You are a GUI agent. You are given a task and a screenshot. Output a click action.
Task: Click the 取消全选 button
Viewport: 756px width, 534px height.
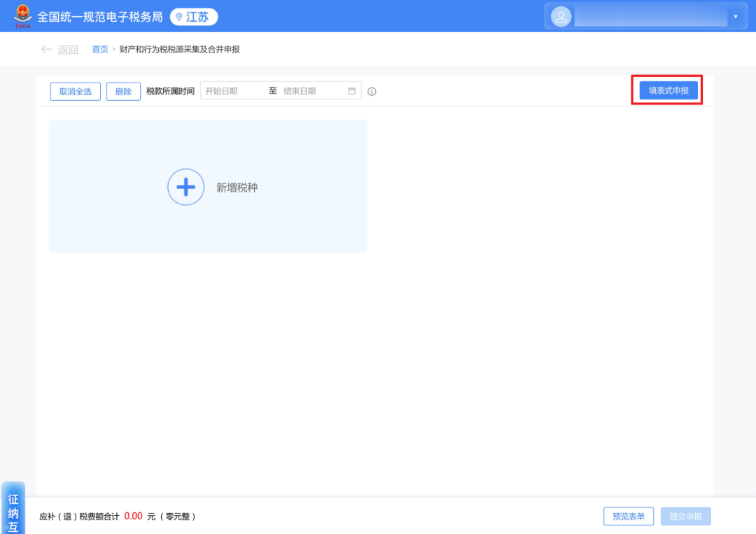(x=75, y=91)
